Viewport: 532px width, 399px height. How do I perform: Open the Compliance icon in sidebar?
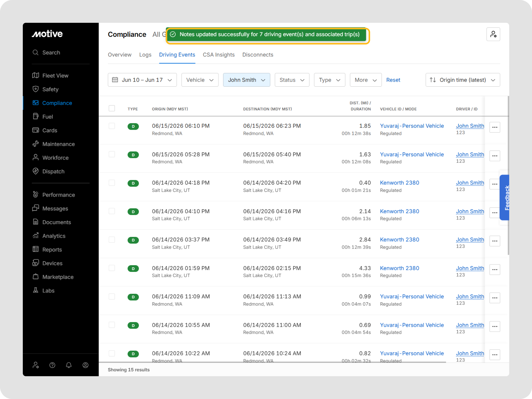[36, 103]
